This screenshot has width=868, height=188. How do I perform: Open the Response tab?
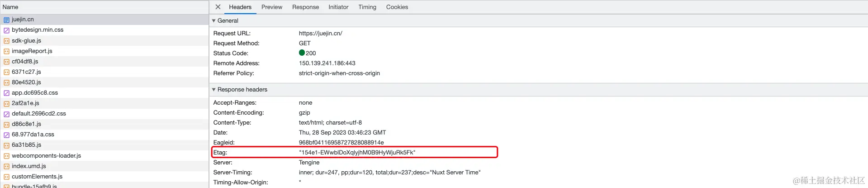[x=305, y=7]
